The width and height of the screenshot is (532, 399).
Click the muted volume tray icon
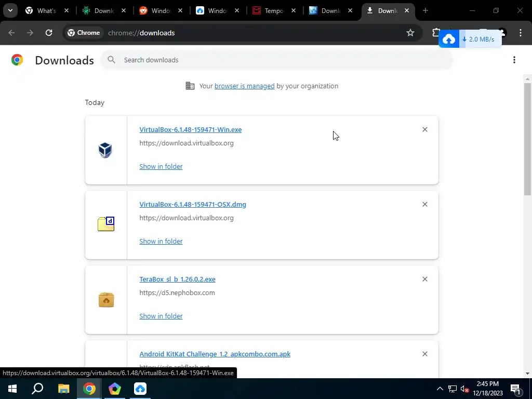[x=465, y=389]
